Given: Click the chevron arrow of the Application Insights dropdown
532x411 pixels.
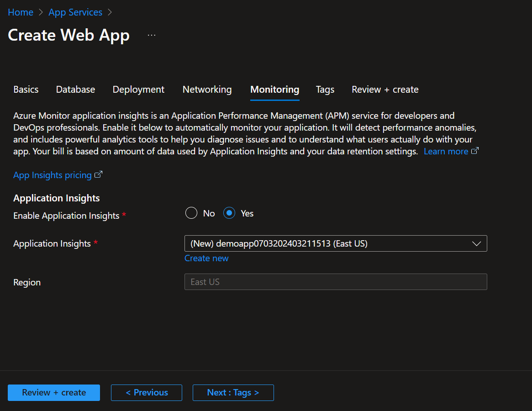Looking at the screenshot, I should (476, 244).
